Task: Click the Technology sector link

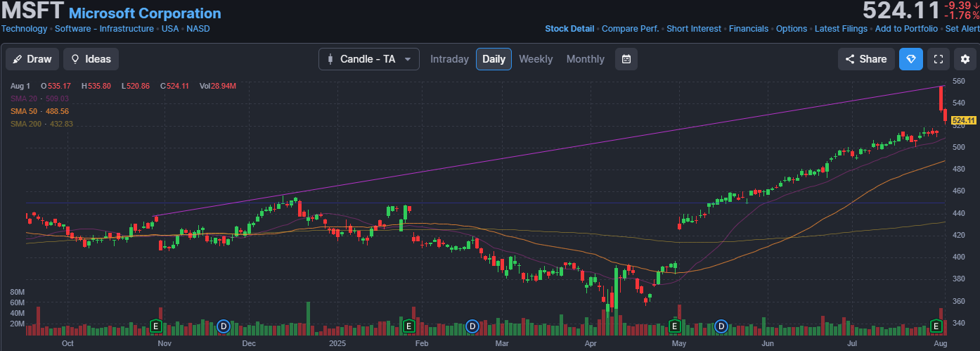Action: 24,29
